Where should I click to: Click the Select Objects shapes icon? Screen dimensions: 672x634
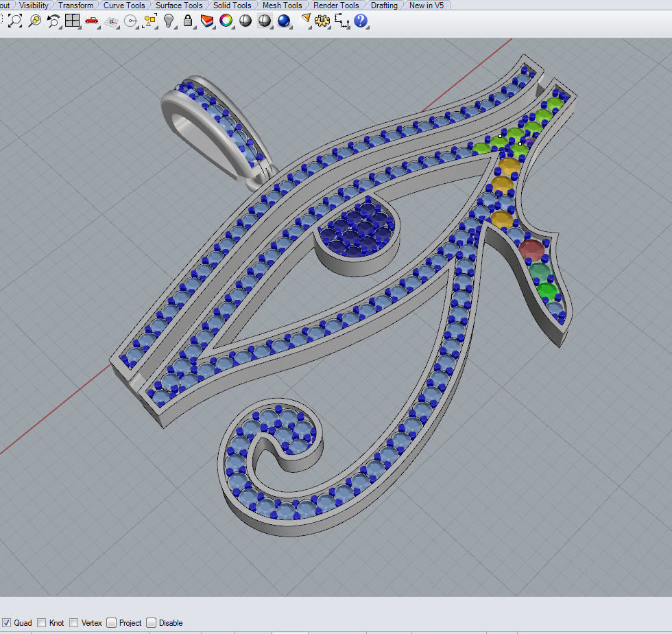pyautogui.click(x=150, y=21)
